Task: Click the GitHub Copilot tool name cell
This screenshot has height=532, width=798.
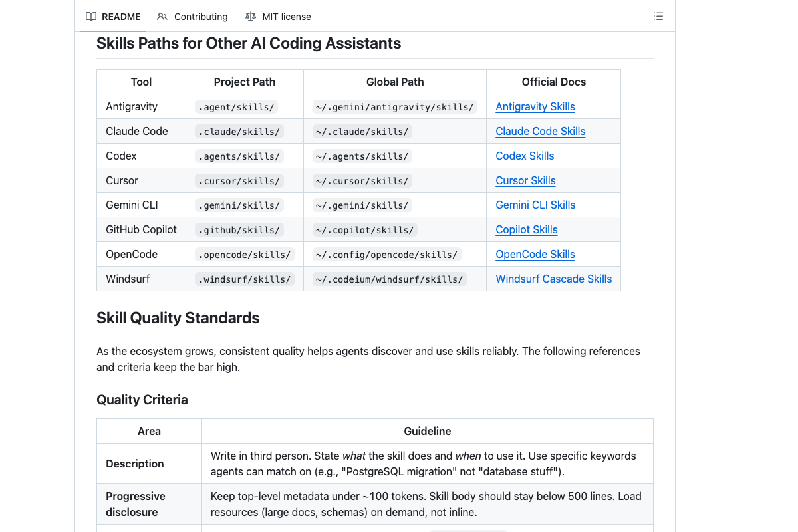Action: pyautogui.click(x=142, y=229)
